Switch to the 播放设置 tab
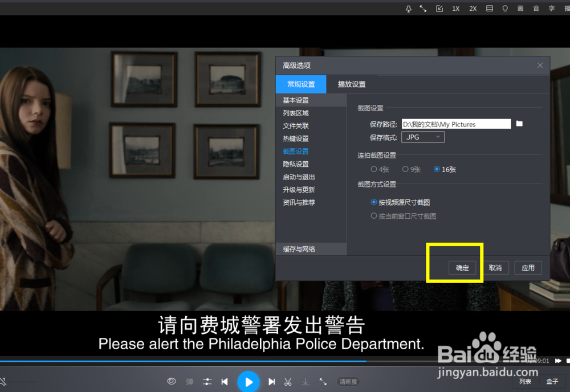The height and width of the screenshot is (392, 570). click(x=352, y=84)
